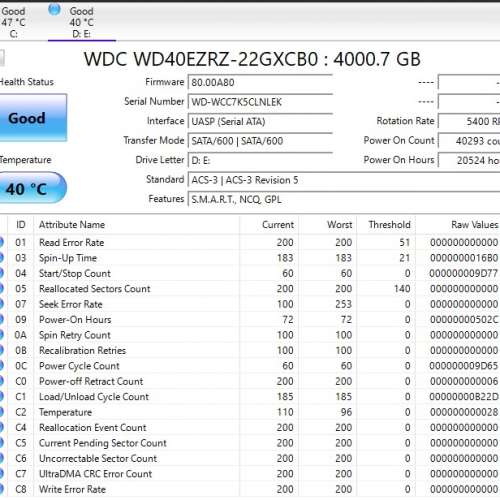The image size is (500, 500).
Task: Click the status dot beside Write Error Rate
Action: pyautogui.click(x=1, y=489)
